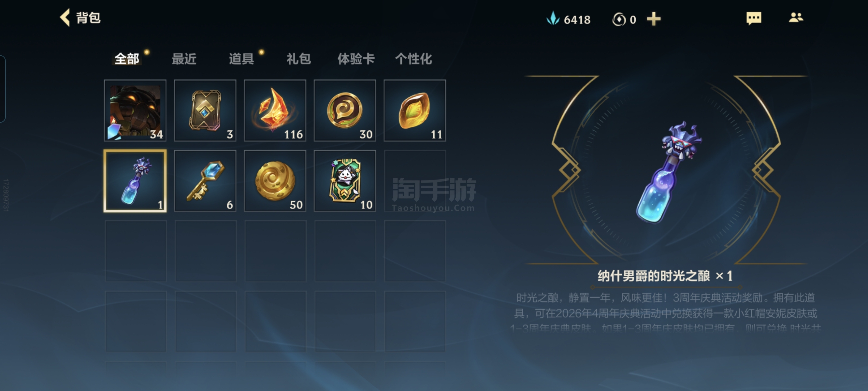Tap the plus icon to add currency
The width and height of the screenshot is (868, 391).
click(x=654, y=19)
